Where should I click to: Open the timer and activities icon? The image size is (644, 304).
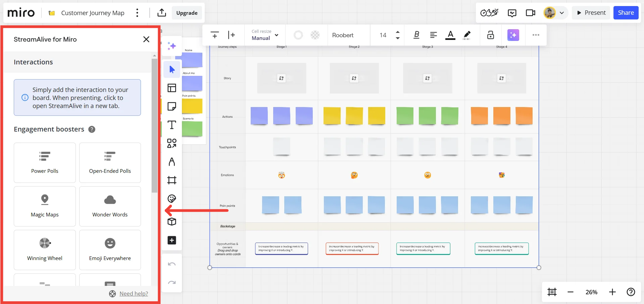coord(489,13)
